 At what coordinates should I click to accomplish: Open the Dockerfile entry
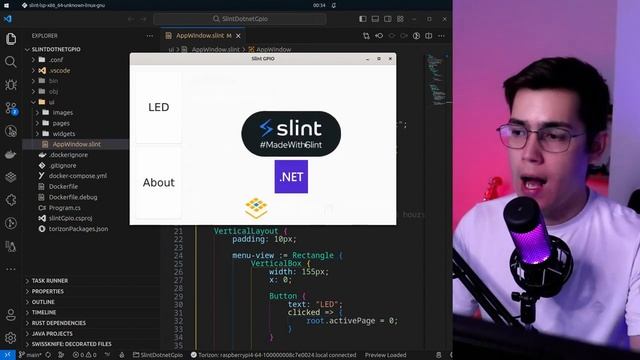pos(62,187)
